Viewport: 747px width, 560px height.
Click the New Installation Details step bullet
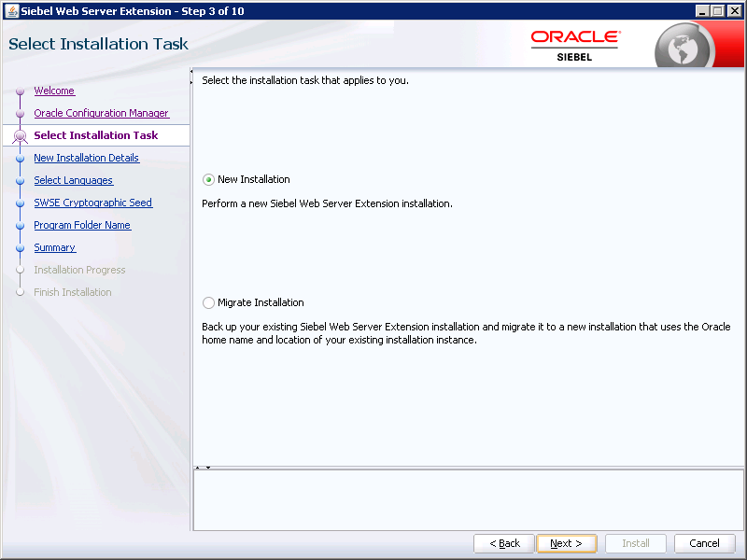20,158
